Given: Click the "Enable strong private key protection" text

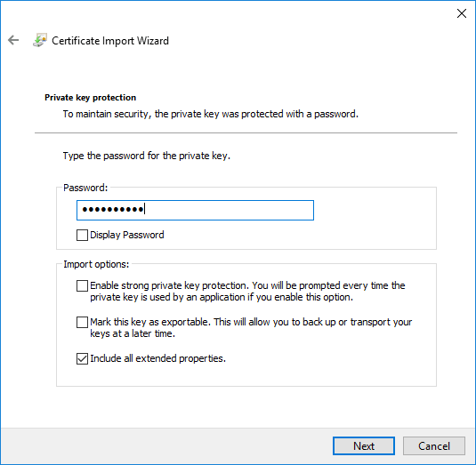Looking at the screenshot, I should 170,285.
